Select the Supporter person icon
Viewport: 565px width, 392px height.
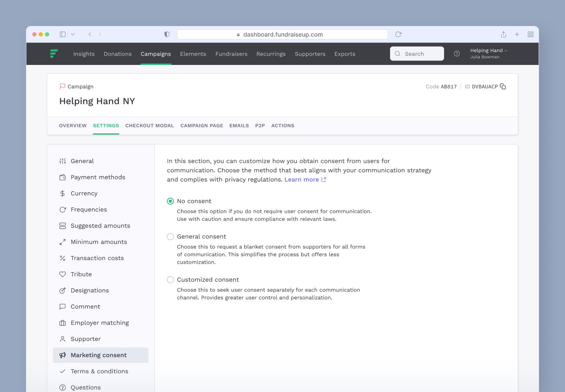tap(63, 339)
